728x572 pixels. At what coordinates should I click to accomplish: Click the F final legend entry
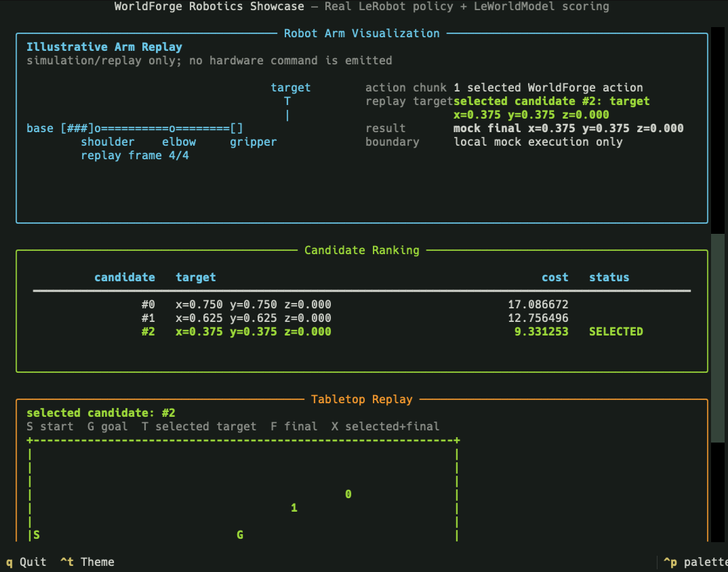294,426
